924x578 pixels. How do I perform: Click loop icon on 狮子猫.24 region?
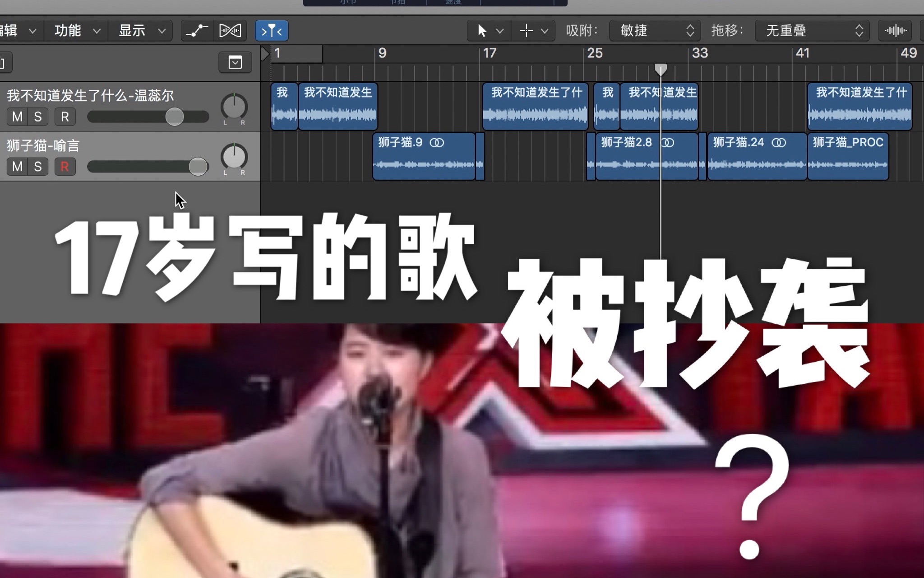779,143
